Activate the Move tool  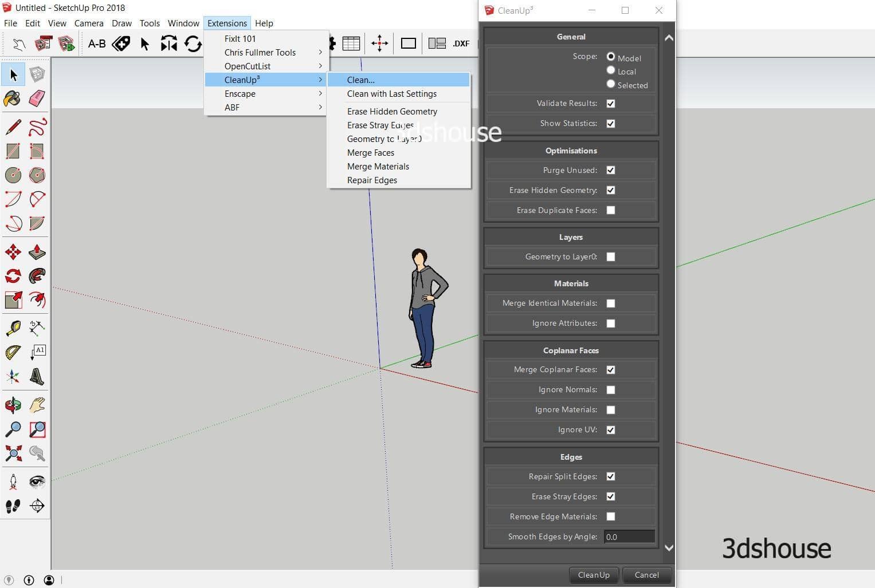click(13, 252)
